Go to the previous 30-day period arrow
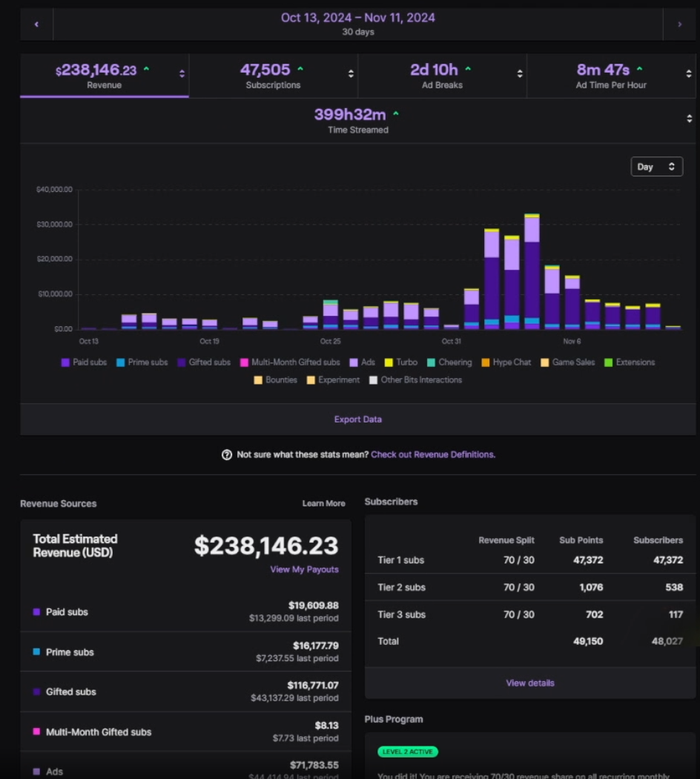 36,24
